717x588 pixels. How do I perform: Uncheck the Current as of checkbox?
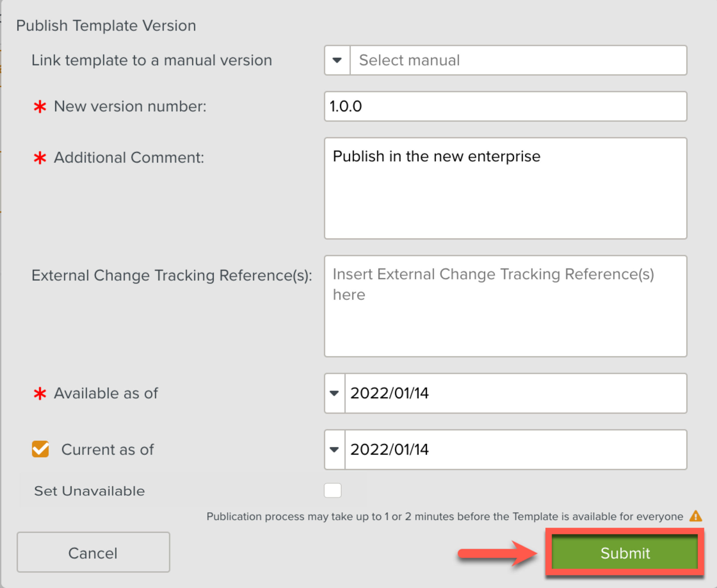tap(40, 449)
